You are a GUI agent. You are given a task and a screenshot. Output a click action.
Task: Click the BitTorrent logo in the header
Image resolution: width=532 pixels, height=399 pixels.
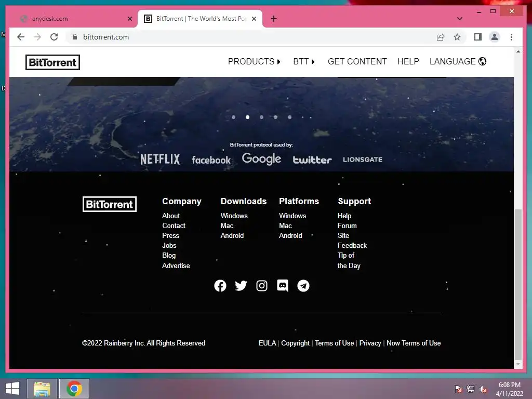pos(52,62)
